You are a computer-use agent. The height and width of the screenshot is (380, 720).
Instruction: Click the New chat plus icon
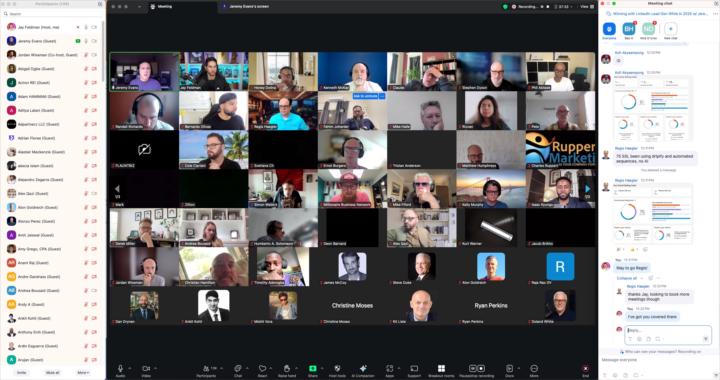(670, 29)
